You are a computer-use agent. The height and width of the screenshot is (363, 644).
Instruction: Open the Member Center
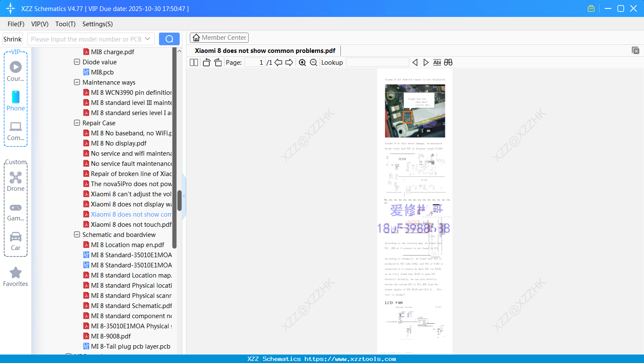tap(219, 38)
